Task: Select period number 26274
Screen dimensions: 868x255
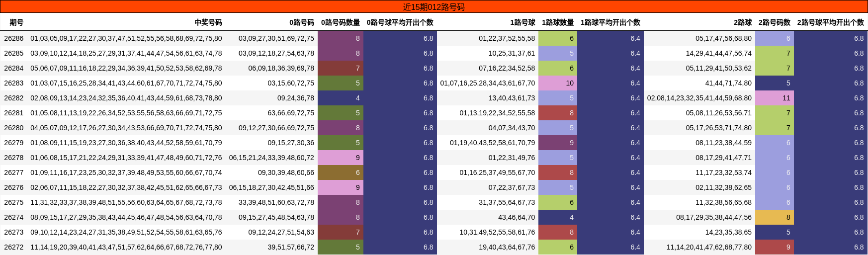Action: 14,217
